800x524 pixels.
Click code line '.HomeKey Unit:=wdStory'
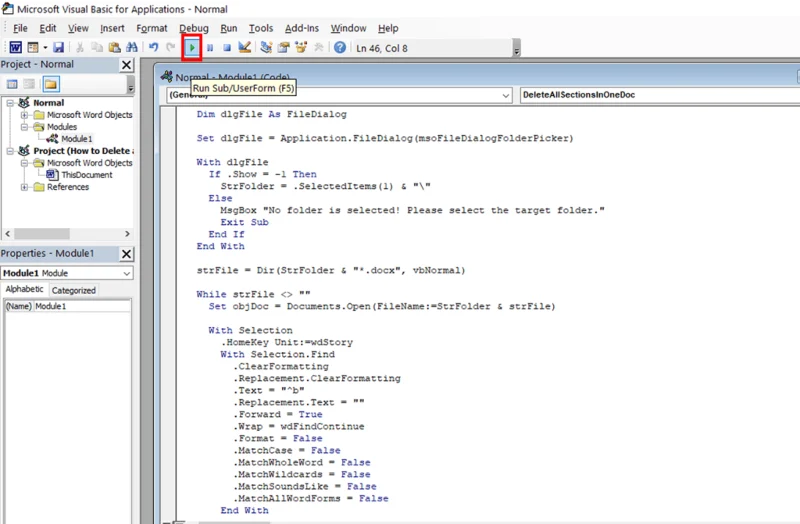pos(287,342)
